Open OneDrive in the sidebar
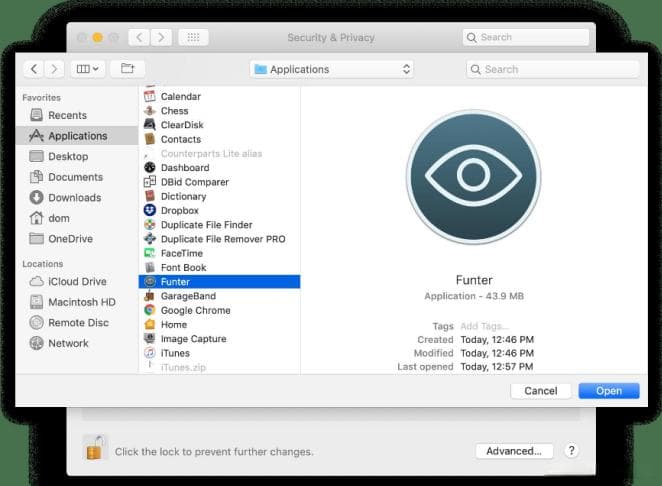 (77, 239)
